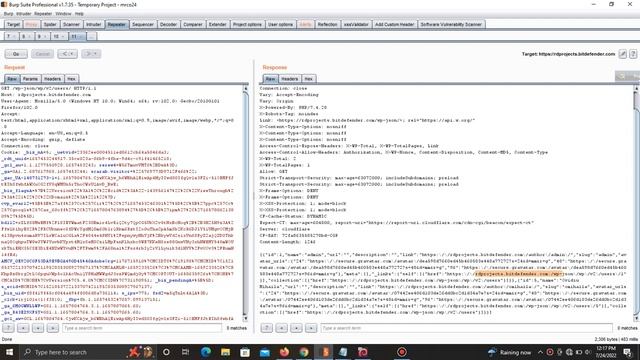Open the Window menu
640x360 pixels.
point(63,13)
